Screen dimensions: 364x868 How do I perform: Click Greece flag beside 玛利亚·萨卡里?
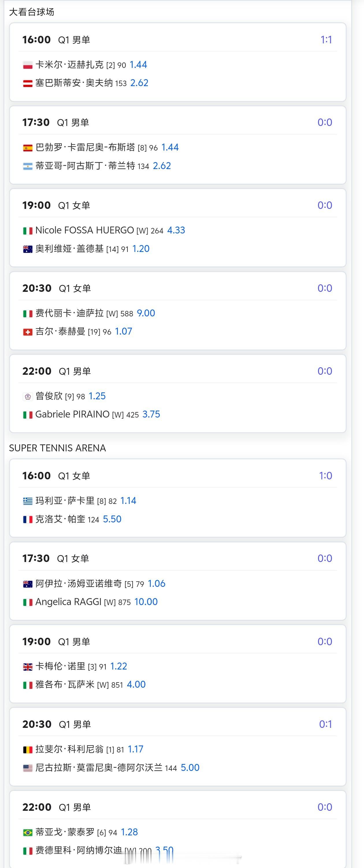pyautogui.click(x=28, y=501)
